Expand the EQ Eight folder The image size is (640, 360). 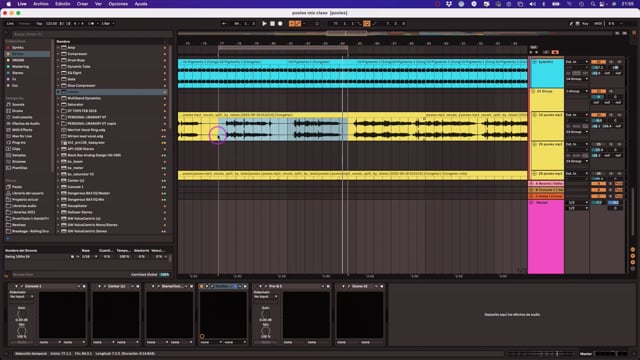point(58,73)
